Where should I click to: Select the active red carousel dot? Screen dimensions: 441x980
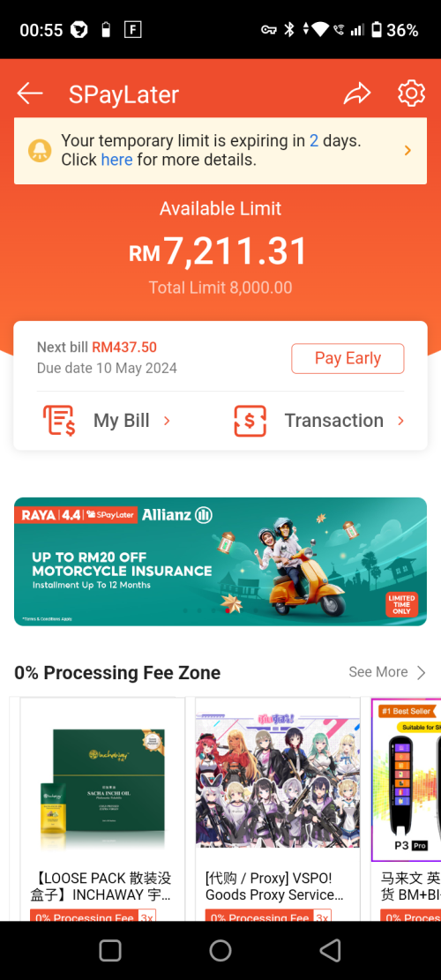point(228,610)
